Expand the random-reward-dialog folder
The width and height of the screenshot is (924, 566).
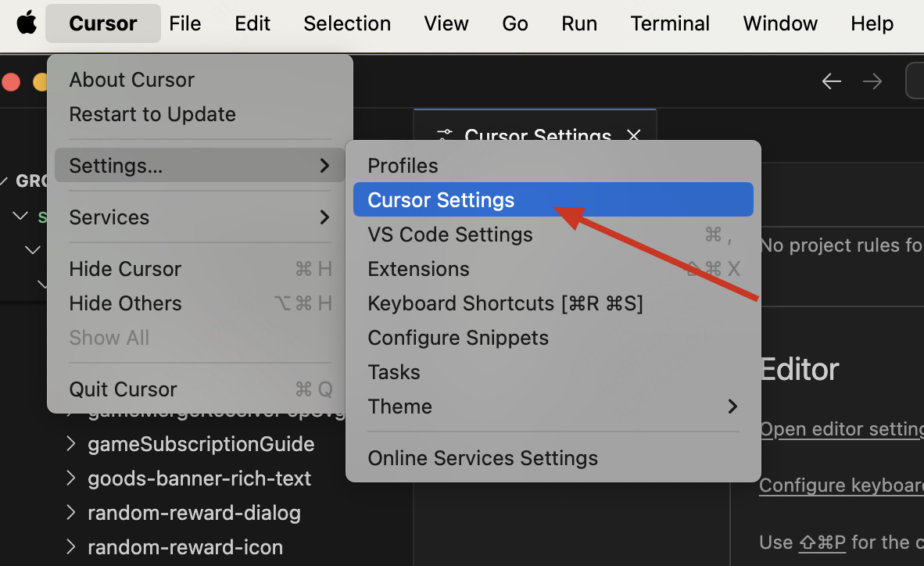coord(194,513)
